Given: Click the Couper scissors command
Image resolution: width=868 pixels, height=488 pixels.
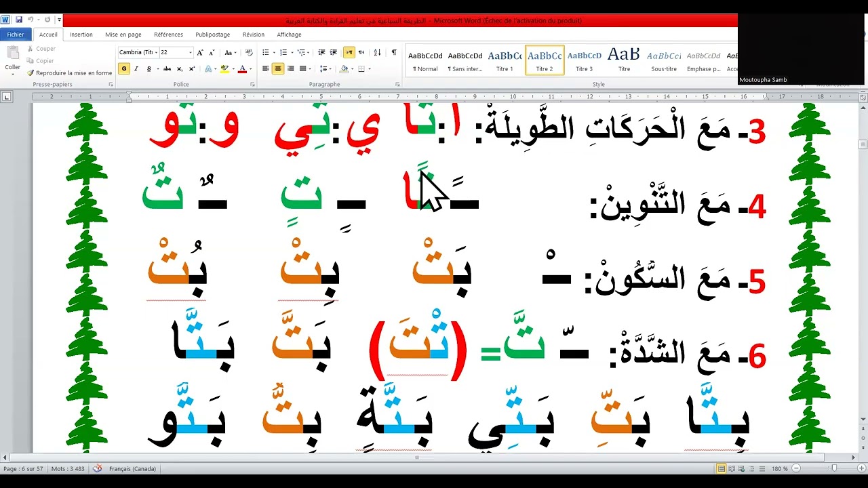Looking at the screenshot, I should [41, 49].
